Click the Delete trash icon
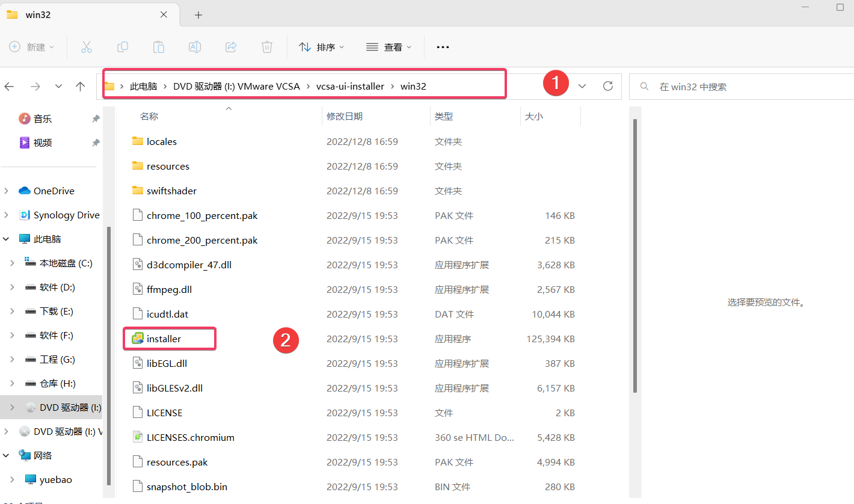The width and height of the screenshot is (854, 504). (266, 46)
